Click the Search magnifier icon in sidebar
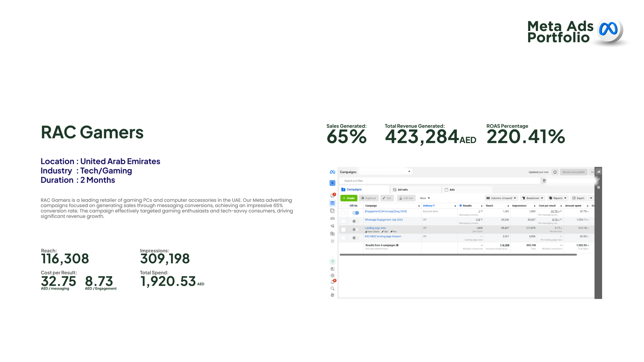This screenshot has width=644, height=362. click(x=332, y=288)
